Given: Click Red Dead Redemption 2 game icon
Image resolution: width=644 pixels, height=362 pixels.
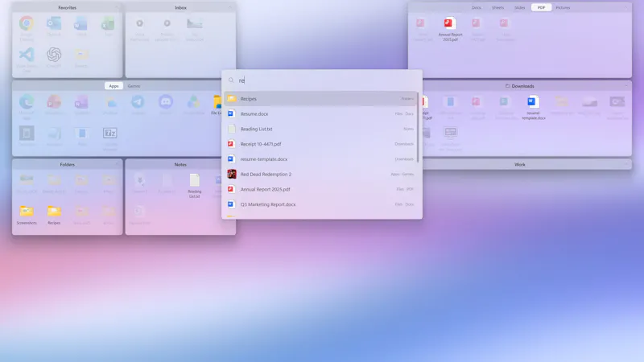Looking at the screenshot, I should click(x=232, y=174).
